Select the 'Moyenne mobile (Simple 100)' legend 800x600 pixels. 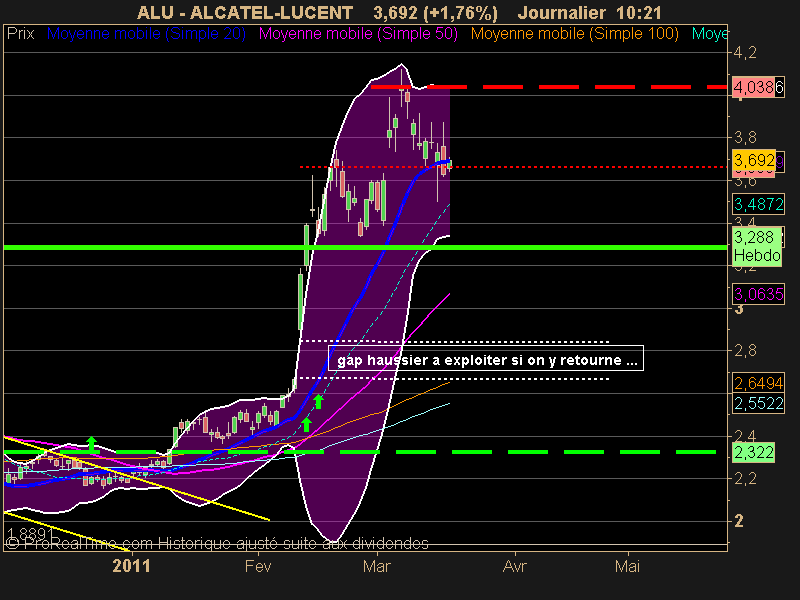[574, 34]
